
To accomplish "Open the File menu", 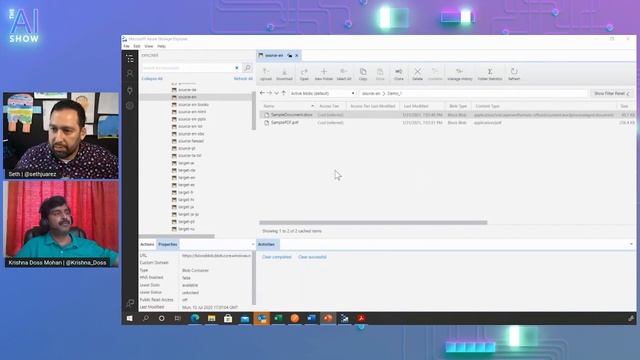I will [127, 47].
